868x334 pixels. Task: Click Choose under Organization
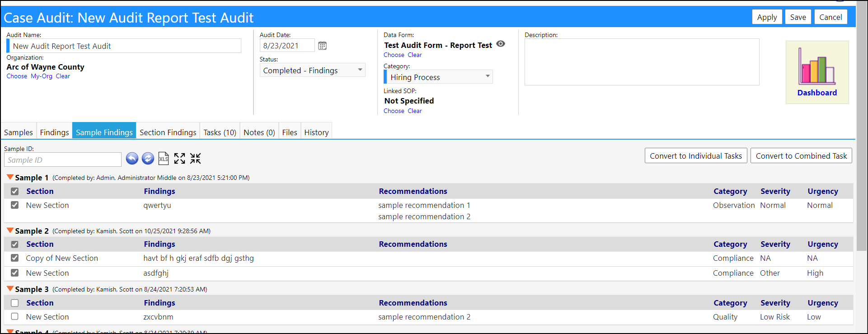click(x=17, y=76)
